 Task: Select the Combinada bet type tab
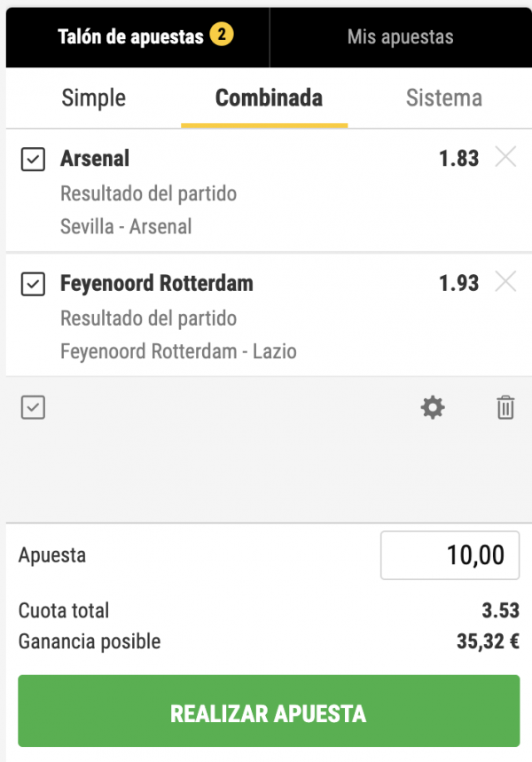pos(269,98)
